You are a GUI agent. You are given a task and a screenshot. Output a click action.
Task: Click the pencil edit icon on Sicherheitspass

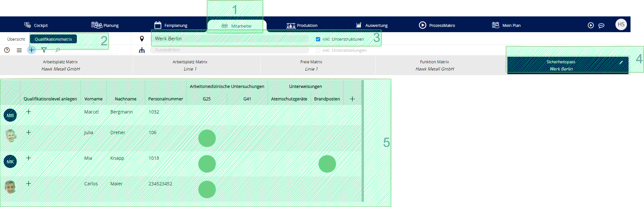pyautogui.click(x=621, y=62)
